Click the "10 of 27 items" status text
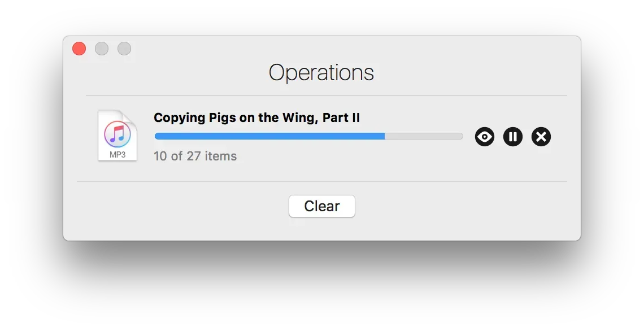644x331 pixels. pyautogui.click(x=195, y=156)
